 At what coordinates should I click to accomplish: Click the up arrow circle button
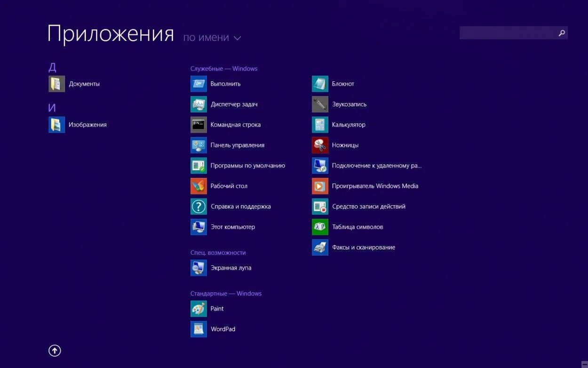click(55, 351)
